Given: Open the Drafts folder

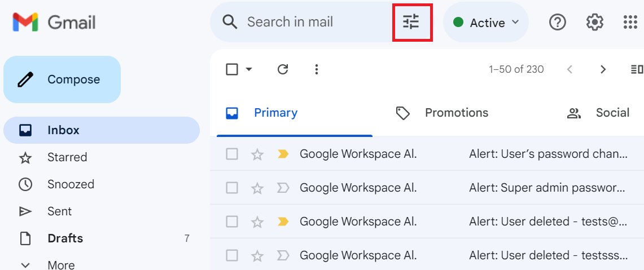Looking at the screenshot, I should [65, 238].
